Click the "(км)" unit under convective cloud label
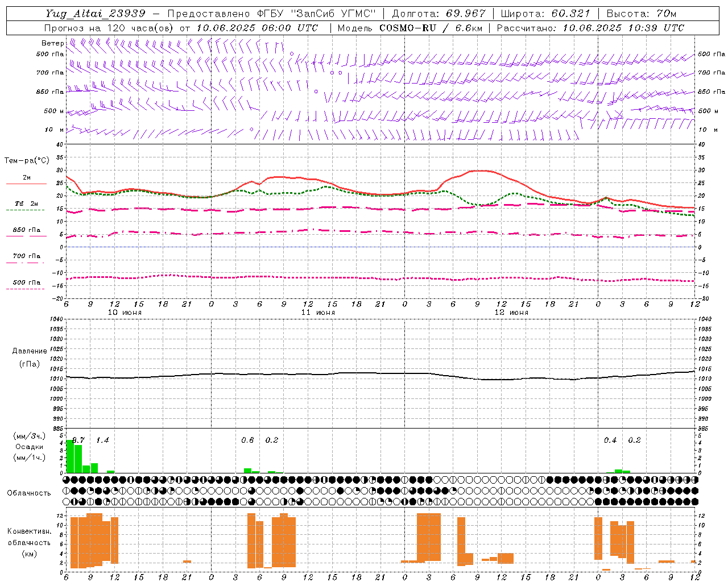The image size is (728, 582). coord(29,554)
